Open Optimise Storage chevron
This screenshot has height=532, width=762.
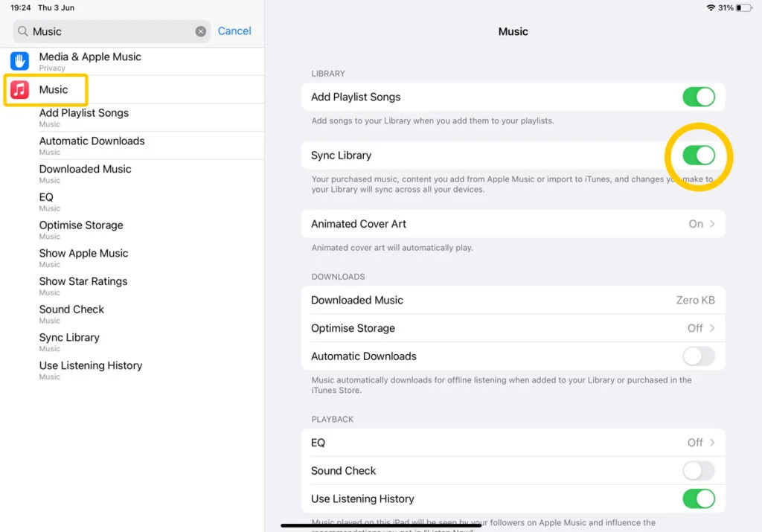(x=712, y=328)
